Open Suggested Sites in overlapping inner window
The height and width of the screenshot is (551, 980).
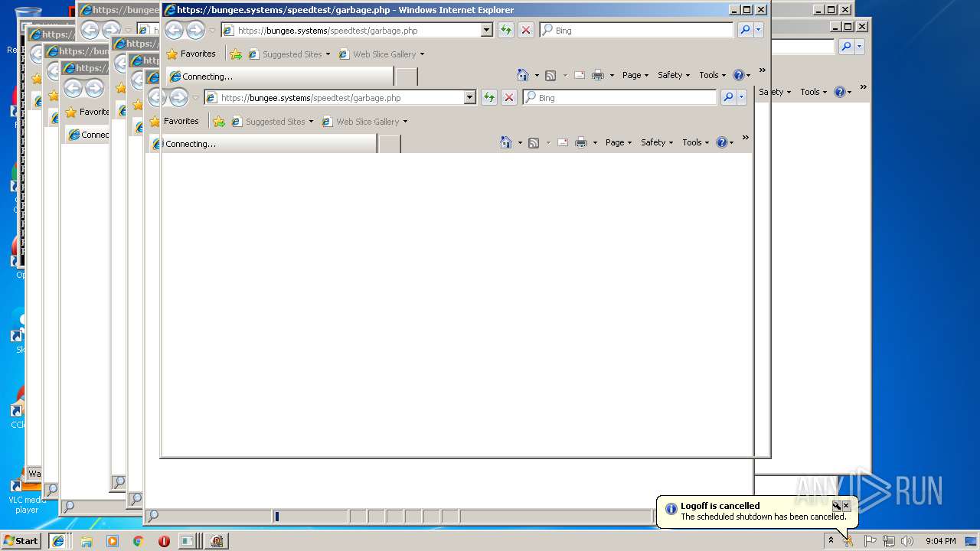coord(272,122)
